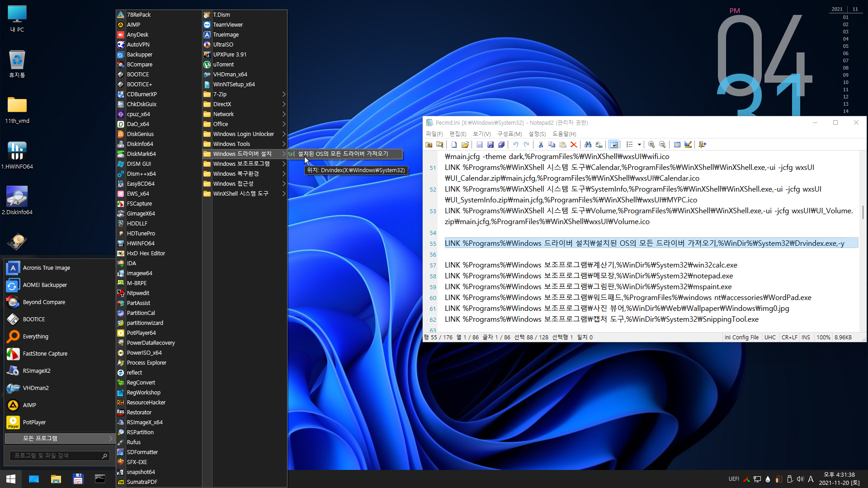This screenshot has width=868, height=488.
Task: Open the 도움말(H) menu in Notepad2
Action: pyautogui.click(x=564, y=134)
